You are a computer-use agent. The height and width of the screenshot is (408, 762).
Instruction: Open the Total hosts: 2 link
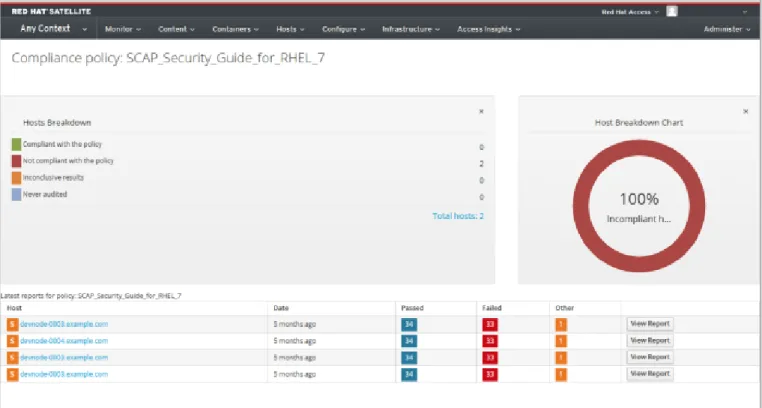pyautogui.click(x=458, y=216)
